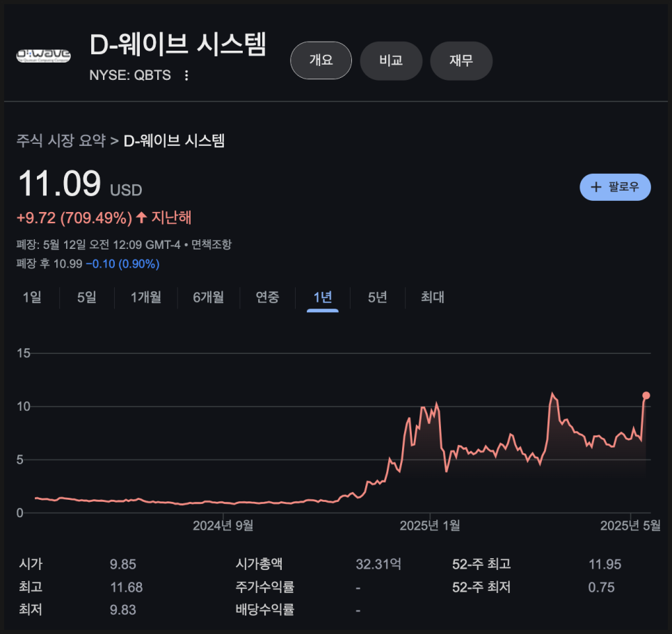The image size is (672, 634).
Task: Switch chart to 연중 range
Action: tap(267, 297)
